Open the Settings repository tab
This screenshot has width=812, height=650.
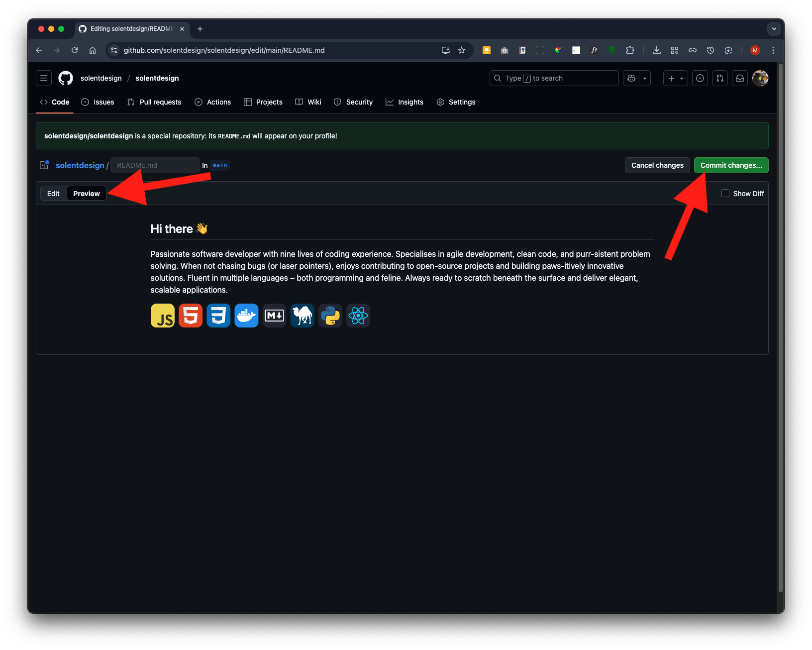(x=456, y=102)
